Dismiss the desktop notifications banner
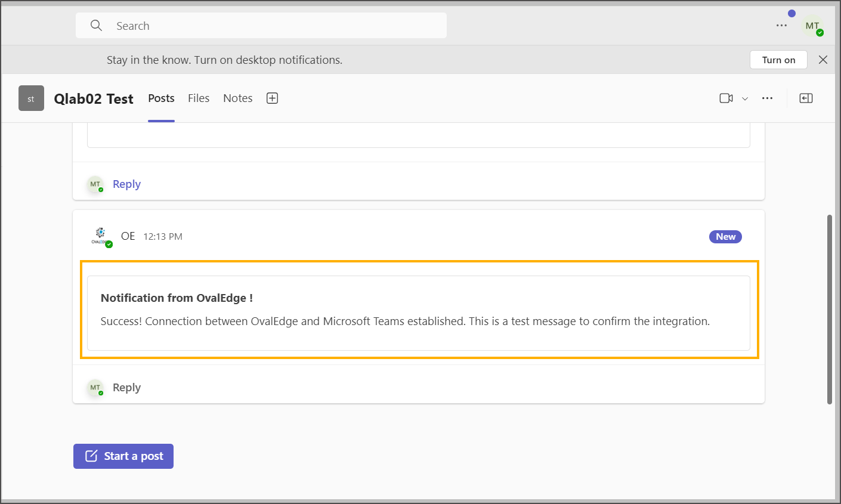 tap(823, 60)
